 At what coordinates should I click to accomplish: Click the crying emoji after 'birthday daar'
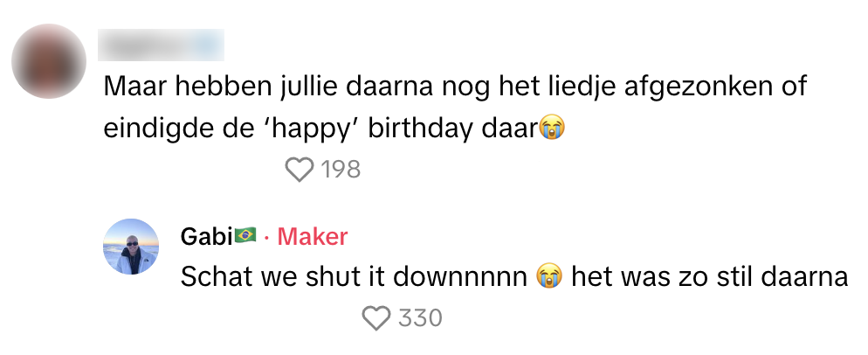pos(550,129)
